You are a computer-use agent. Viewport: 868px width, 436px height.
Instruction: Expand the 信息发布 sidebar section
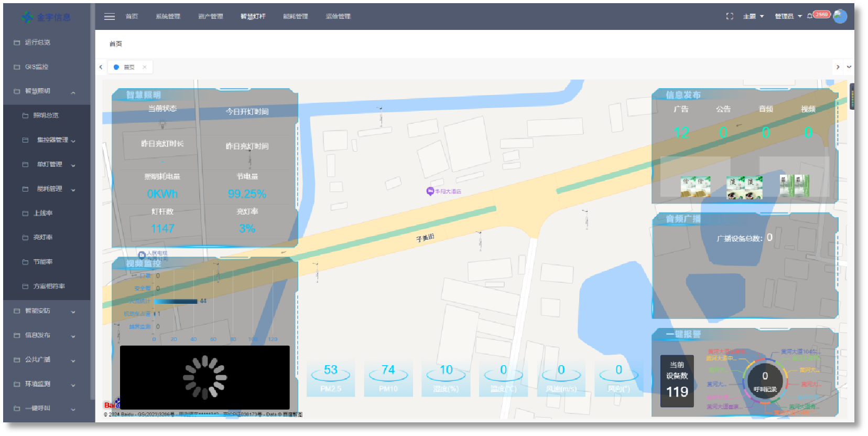click(x=73, y=336)
